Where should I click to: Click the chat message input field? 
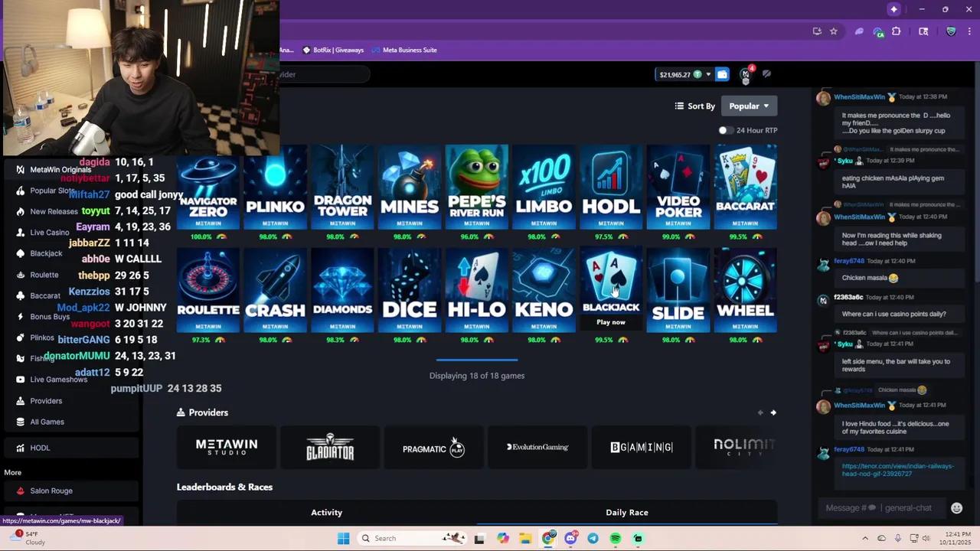pyautogui.click(x=882, y=508)
